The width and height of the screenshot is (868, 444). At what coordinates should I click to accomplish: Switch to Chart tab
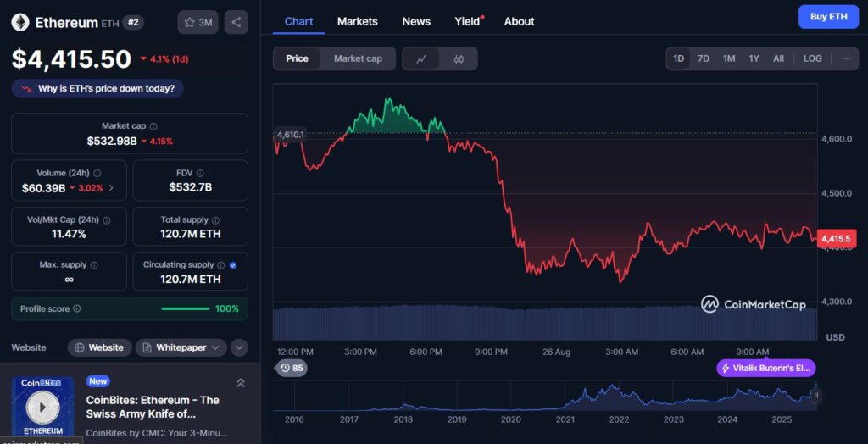point(299,21)
